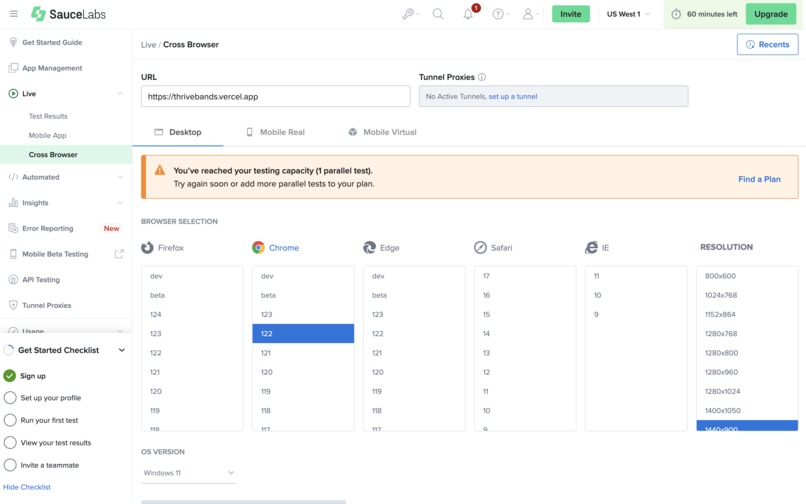Click the Upgrade button
Viewport: 806px width, 504px height.
coord(771,14)
